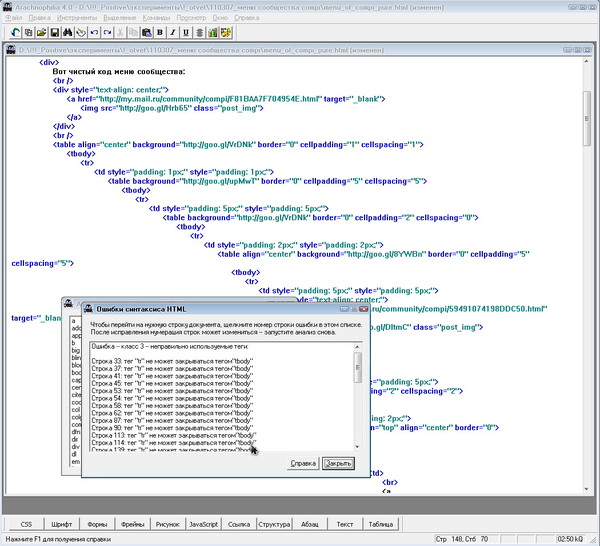Open the Окно menu
The width and height of the screenshot is (600, 546).
[x=220, y=18]
